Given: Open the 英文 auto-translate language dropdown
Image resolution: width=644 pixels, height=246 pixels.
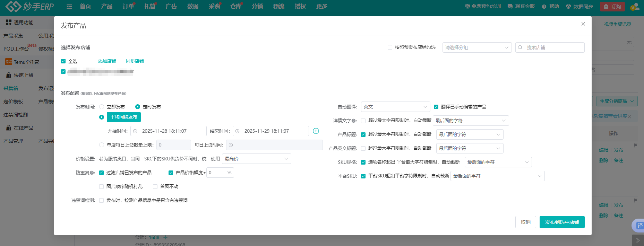Looking at the screenshot, I should click(x=395, y=107).
